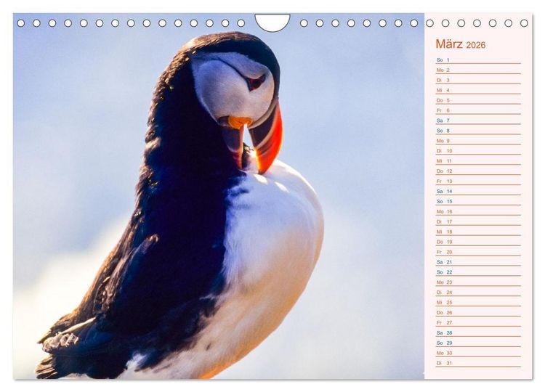Select the date row Fr 6
The width and height of the screenshot is (545, 392).
pyautogui.click(x=478, y=110)
